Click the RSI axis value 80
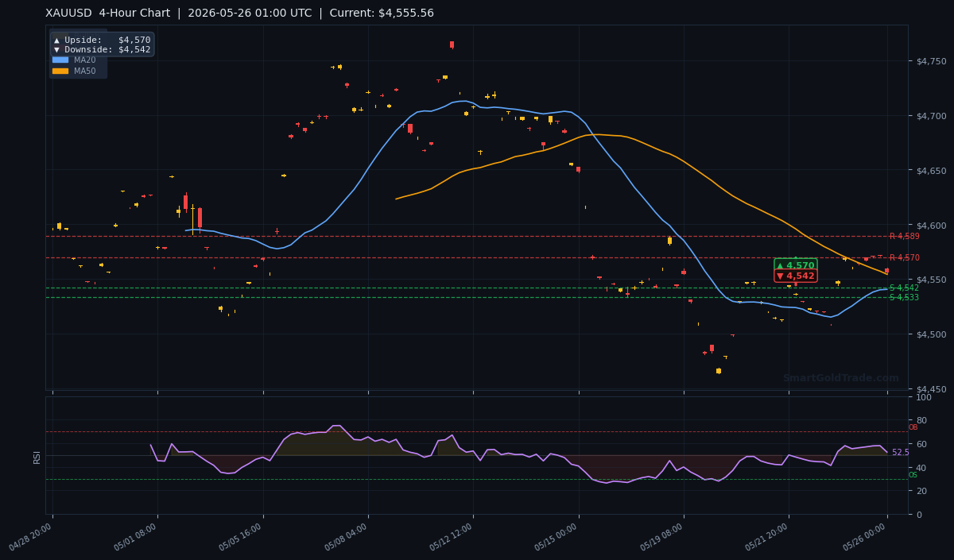 pyautogui.click(x=921, y=419)
